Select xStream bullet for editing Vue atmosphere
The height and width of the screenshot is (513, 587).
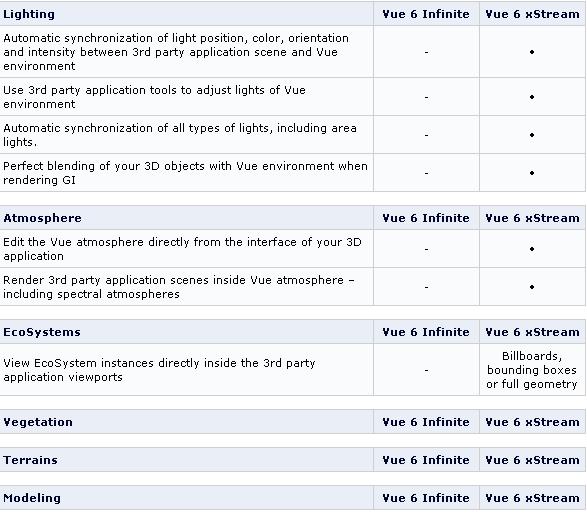(x=532, y=249)
